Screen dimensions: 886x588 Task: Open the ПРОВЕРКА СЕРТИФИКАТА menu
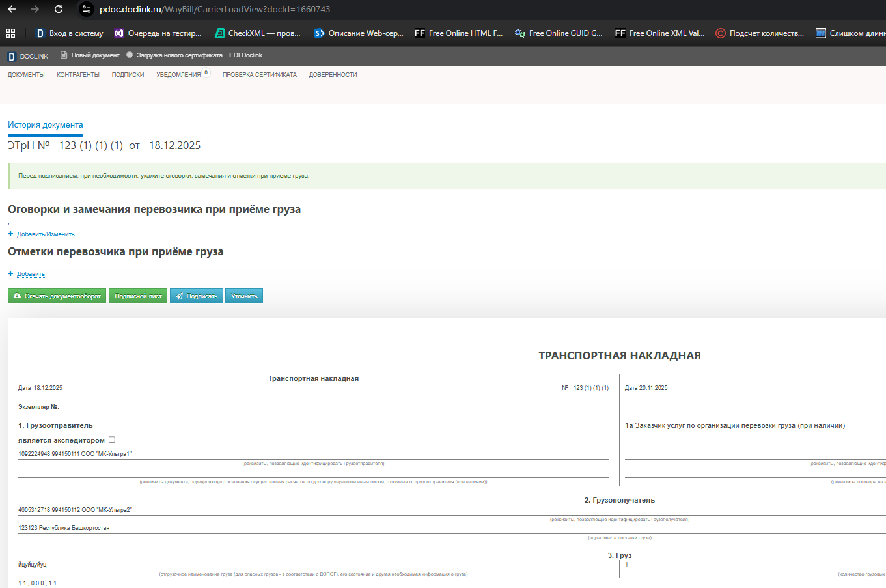point(260,75)
